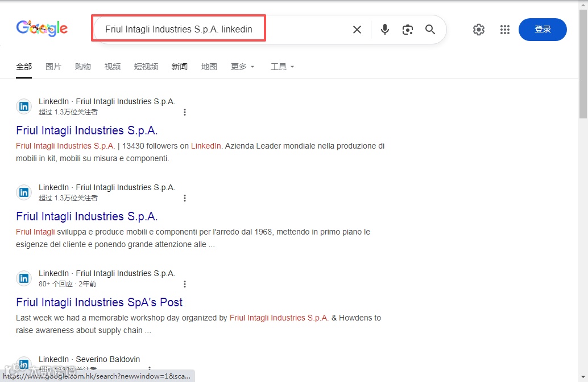Click the '13430 followers on LinkedIn' snippet text

(x=172, y=146)
